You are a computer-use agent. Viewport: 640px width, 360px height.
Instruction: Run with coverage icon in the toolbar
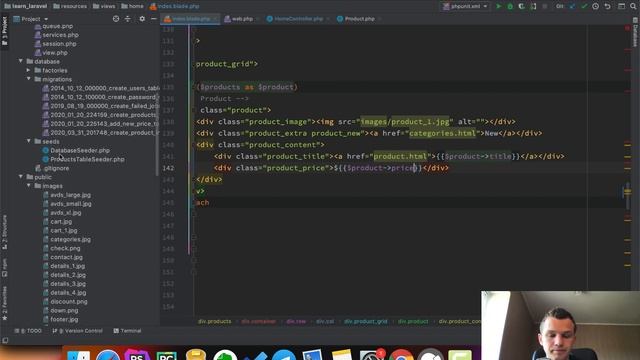pos(521,7)
